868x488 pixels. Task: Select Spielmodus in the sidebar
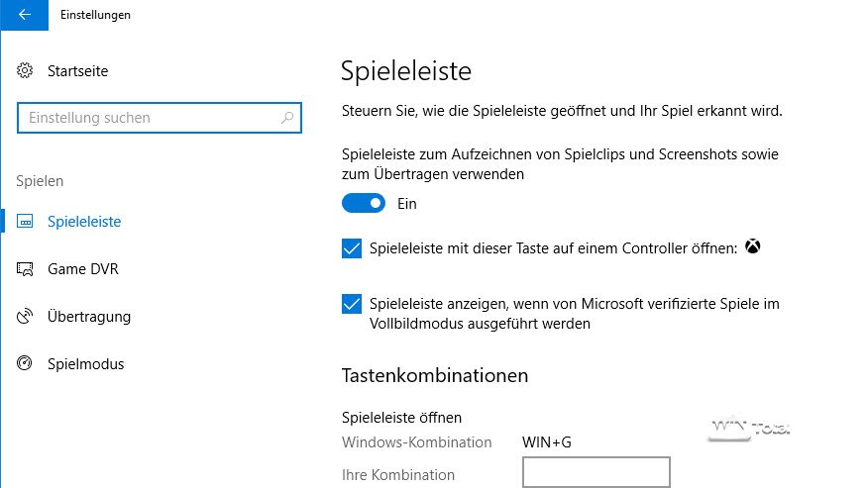[85, 364]
